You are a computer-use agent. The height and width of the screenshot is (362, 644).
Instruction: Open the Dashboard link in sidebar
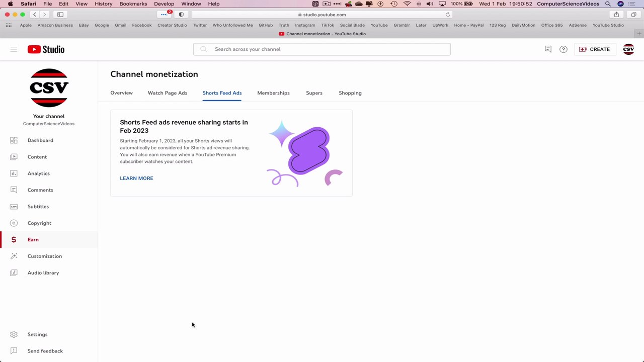click(40, 140)
